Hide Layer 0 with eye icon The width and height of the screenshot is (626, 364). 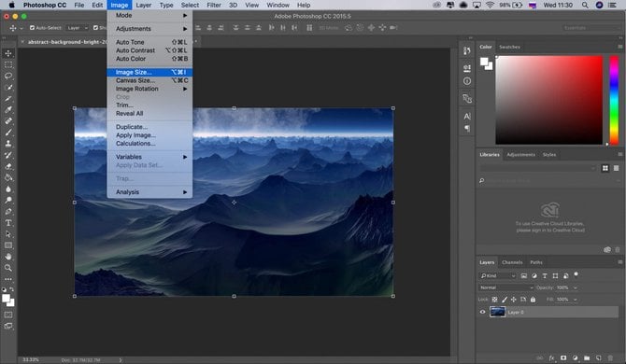point(482,312)
